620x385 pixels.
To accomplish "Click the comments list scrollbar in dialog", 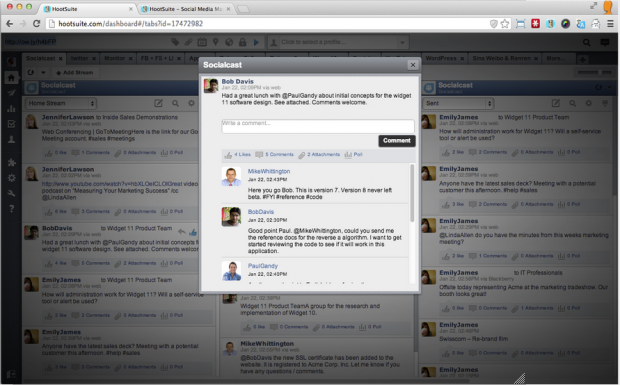I will pos(412,193).
